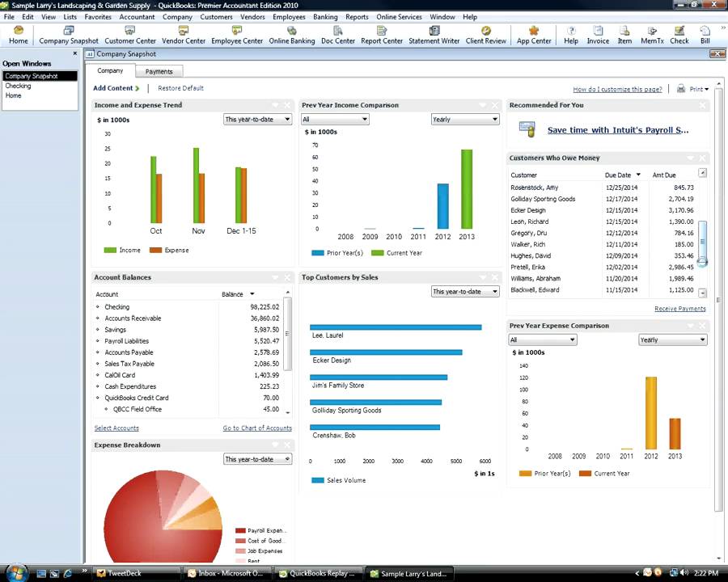Open the Doc Center
Screen dimensions: 728x582
pos(338,36)
